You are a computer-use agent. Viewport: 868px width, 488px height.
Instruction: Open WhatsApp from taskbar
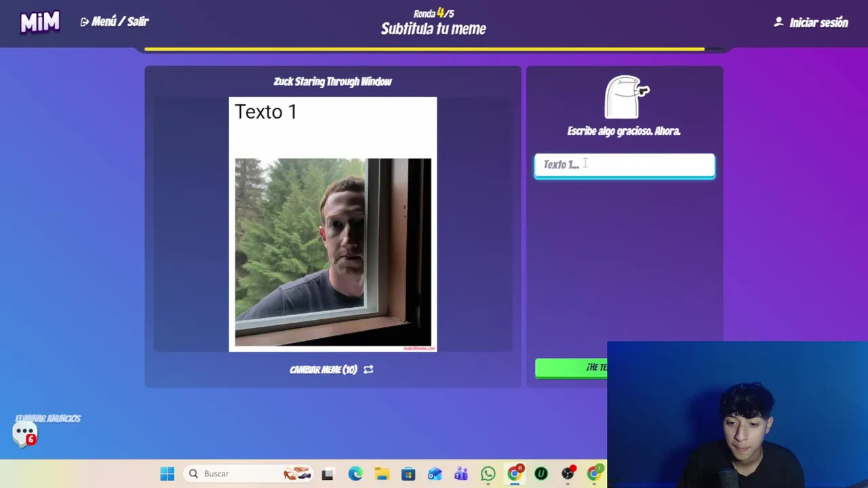(x=488, y=474)
